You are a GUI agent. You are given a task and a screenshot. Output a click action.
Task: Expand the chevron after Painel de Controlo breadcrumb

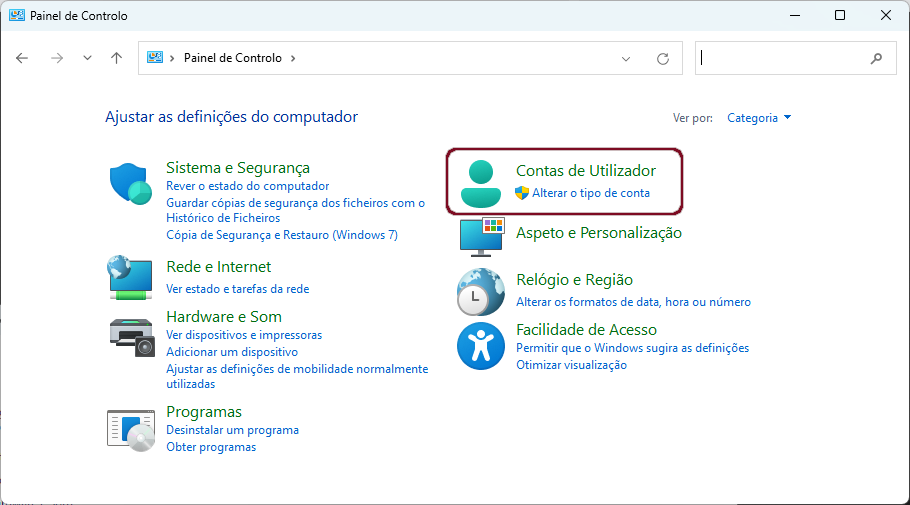click(x=293, y=58)
